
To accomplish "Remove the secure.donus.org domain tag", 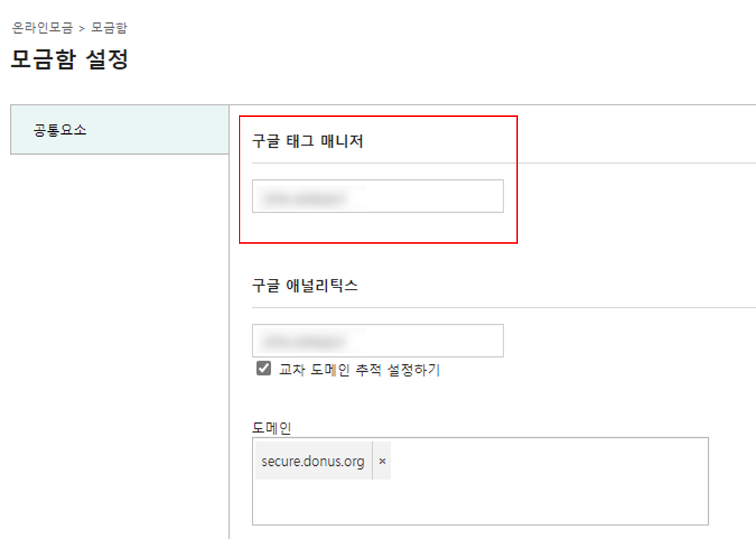I will 382,461.
